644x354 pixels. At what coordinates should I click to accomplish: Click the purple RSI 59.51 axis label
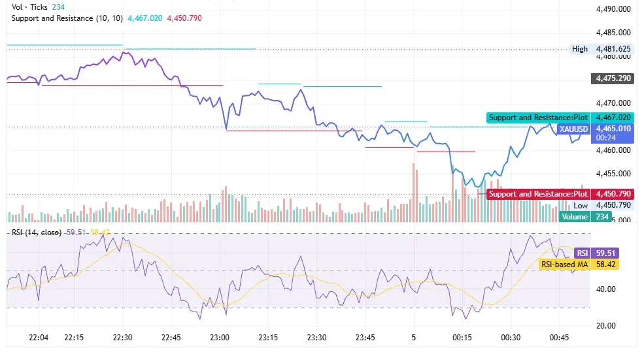pyautogui.click(x=596, y=253)
